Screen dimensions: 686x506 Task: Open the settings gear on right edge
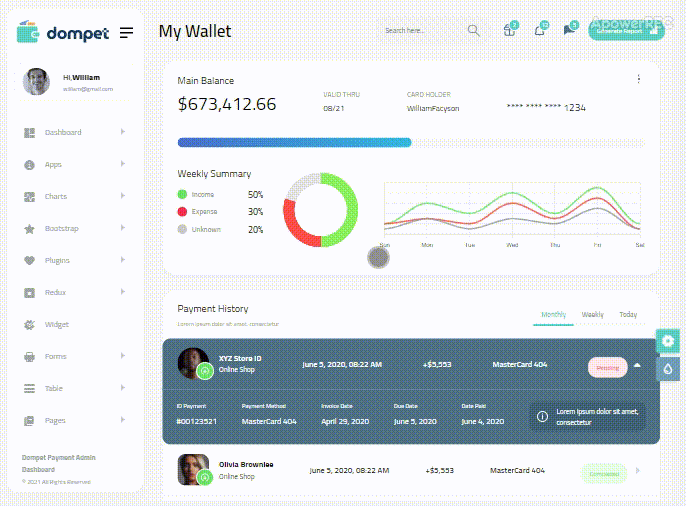668,341
